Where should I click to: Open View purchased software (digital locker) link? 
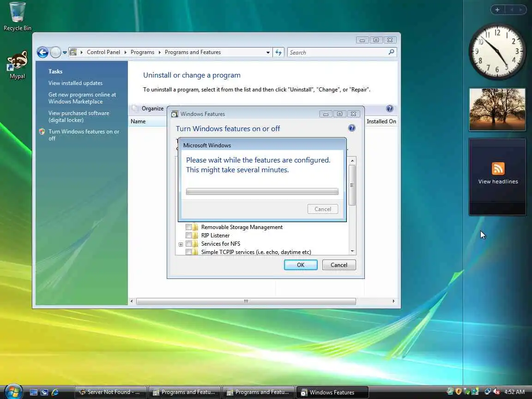tap(79, 116)
